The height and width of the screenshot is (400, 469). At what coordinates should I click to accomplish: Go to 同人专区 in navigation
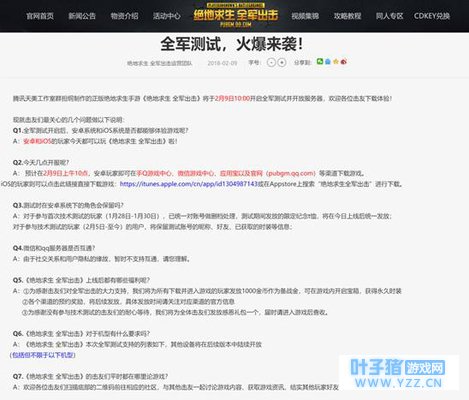point(390,16)
